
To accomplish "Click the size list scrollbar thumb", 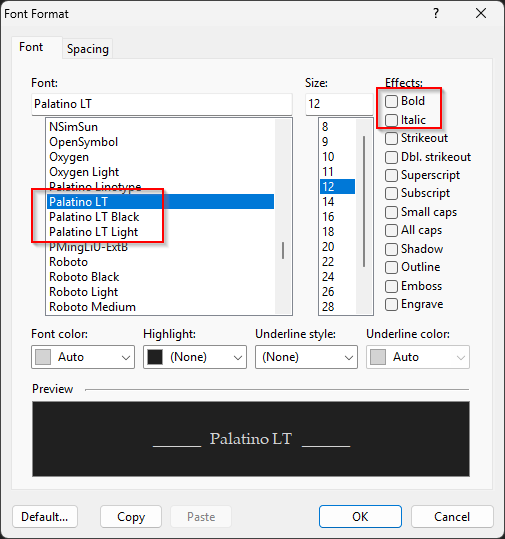I will pos(364,201).
